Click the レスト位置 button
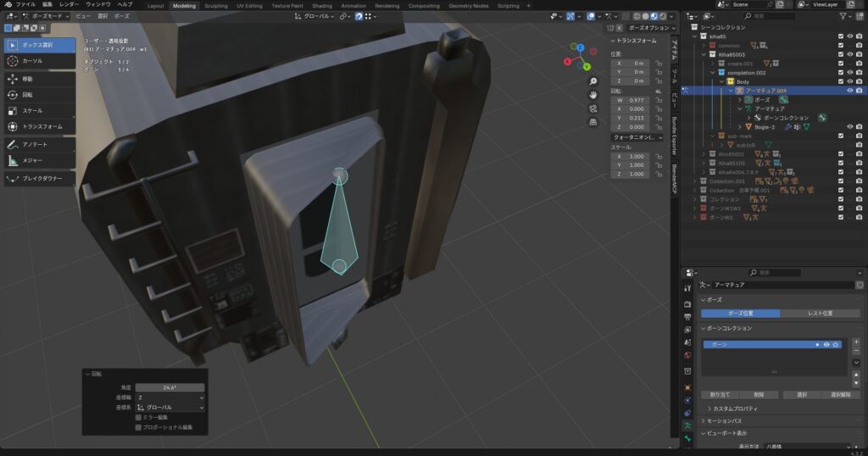The width and height of the screenshot is (868, 456). pos(821,314)
